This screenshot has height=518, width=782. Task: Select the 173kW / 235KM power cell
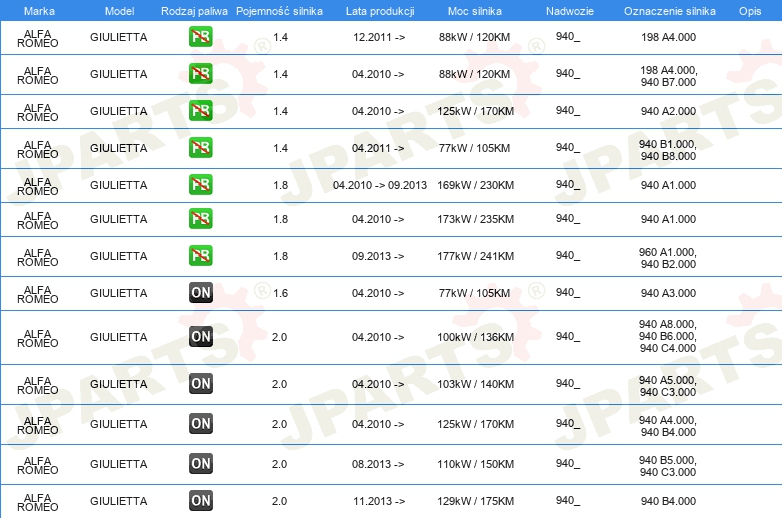475,219
